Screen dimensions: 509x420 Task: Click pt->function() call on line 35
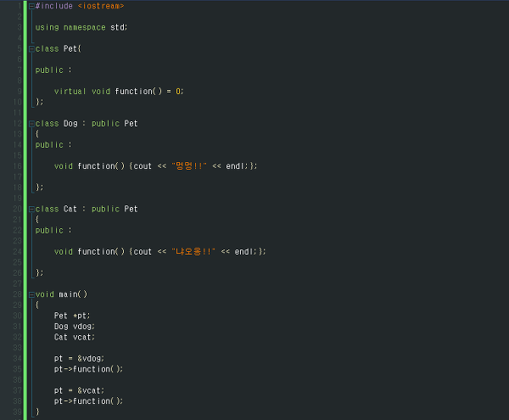88,369
